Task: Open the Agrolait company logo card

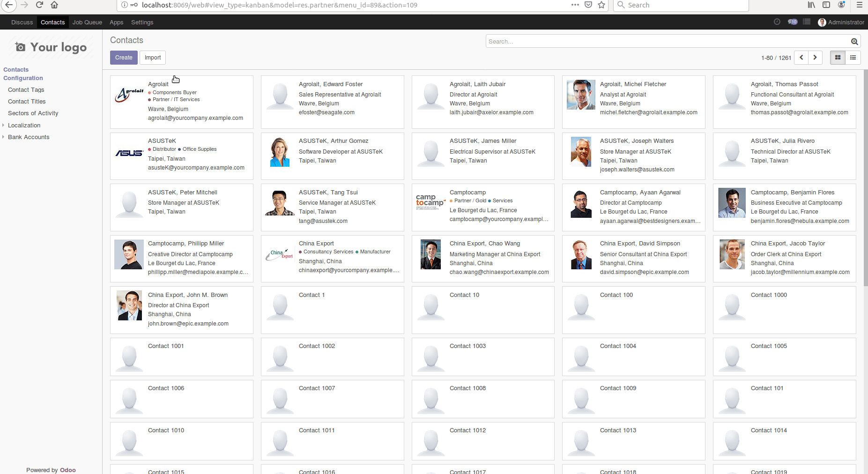Action: tap(129, 95)
